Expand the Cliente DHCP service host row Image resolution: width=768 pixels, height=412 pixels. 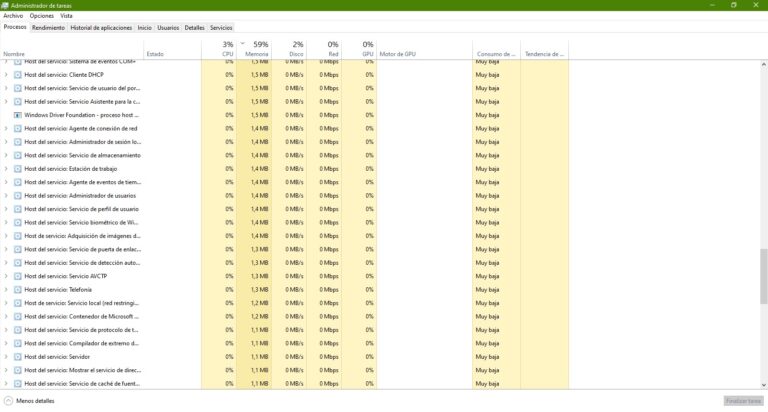tap(6, 75)
